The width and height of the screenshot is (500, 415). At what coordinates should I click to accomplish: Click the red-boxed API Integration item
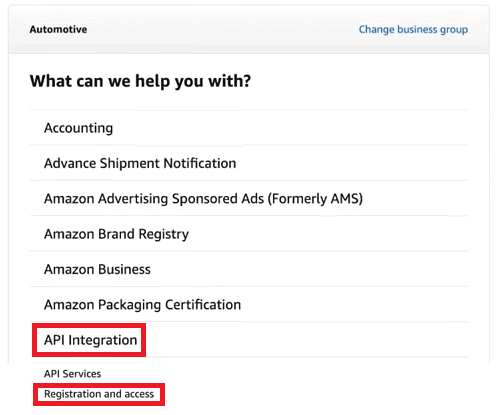[x=90, y=340]
